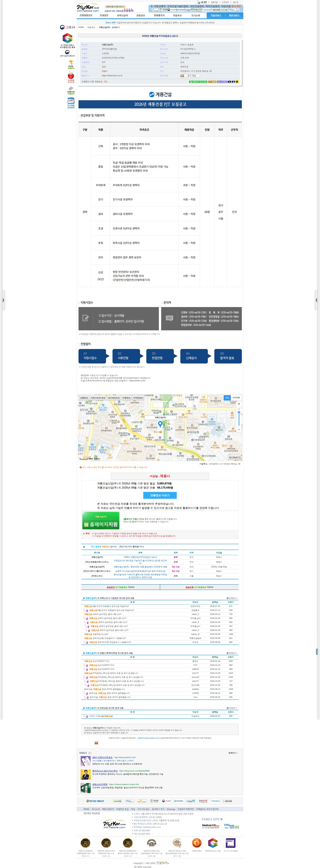
Task: Click the worker.co.kr logo at top left
Action: pos(88,8)
